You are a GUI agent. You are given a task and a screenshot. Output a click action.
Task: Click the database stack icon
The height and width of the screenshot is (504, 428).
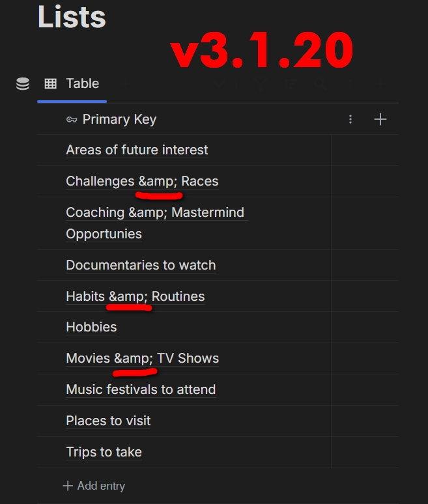23,84
